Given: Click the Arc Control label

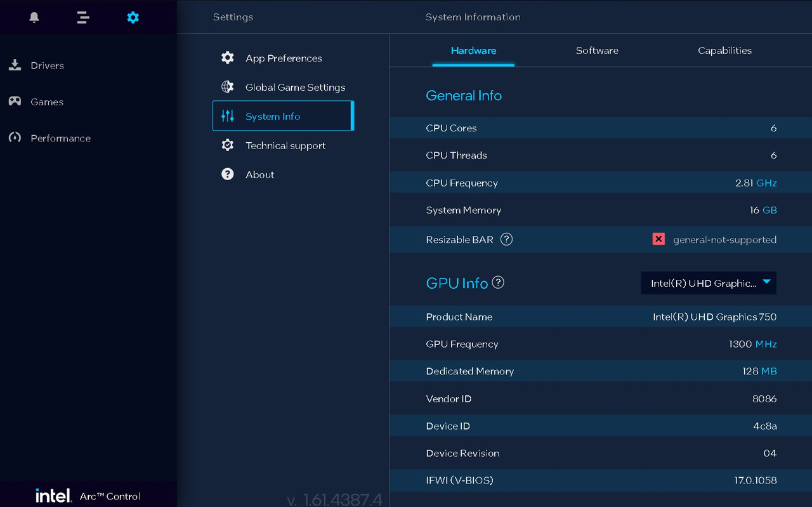Looking at the screenshot, I should pos(110,496).
